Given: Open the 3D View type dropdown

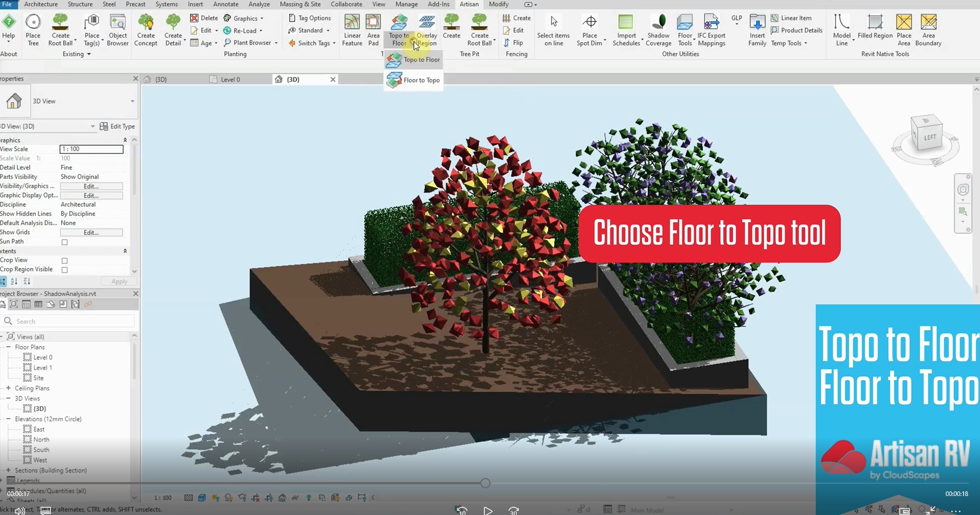Looking at the screenshot, I should (x=132, y=101).
